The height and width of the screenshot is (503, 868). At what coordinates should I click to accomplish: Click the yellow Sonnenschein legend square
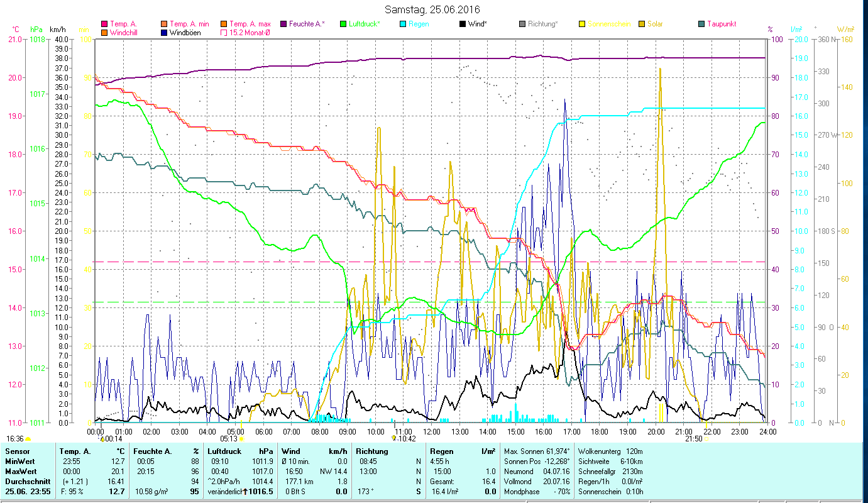point(582,24)
